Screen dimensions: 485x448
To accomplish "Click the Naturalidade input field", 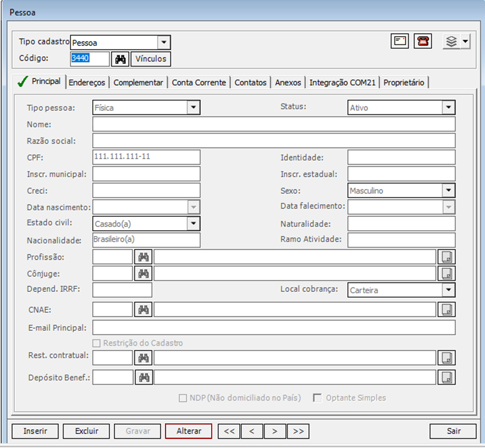I will [401, 224].
